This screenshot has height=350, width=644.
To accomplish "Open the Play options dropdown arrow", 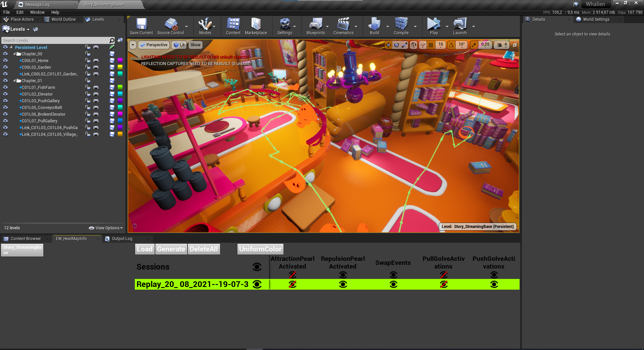I will pos(447,26).
